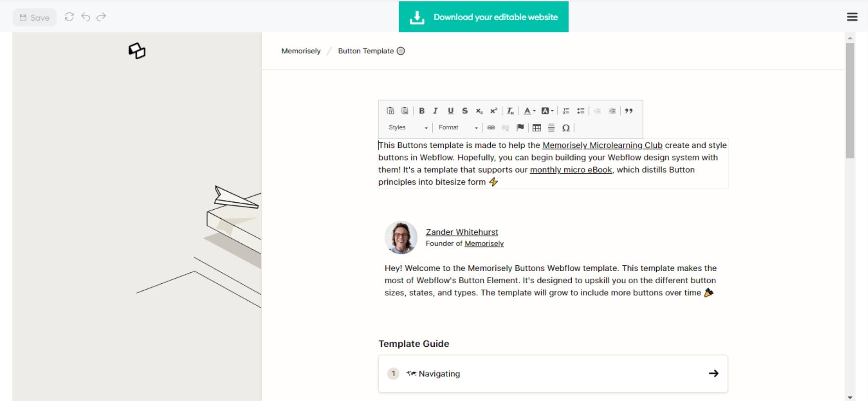
Task: Open the hamburger menu
Action: [x=852, y=17]
